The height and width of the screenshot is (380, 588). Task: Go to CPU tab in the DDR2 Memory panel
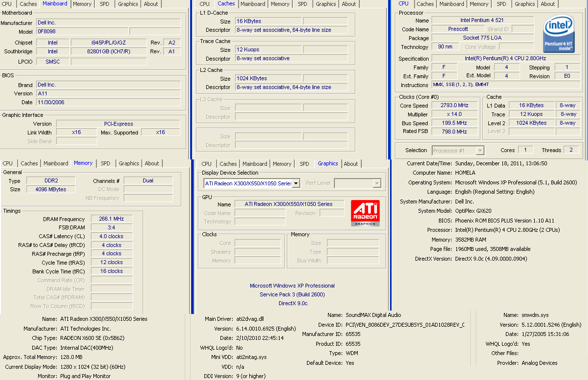(8, 163)
